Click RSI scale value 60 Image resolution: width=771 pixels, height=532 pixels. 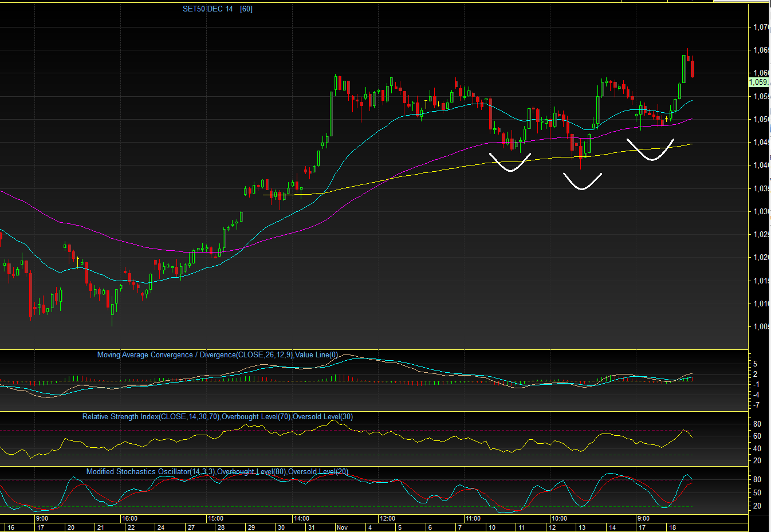757,436
